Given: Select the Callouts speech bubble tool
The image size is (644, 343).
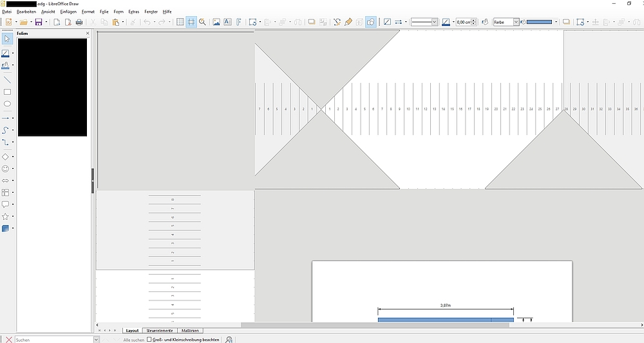Looking at the screenshot, I should tap(5, 204).
